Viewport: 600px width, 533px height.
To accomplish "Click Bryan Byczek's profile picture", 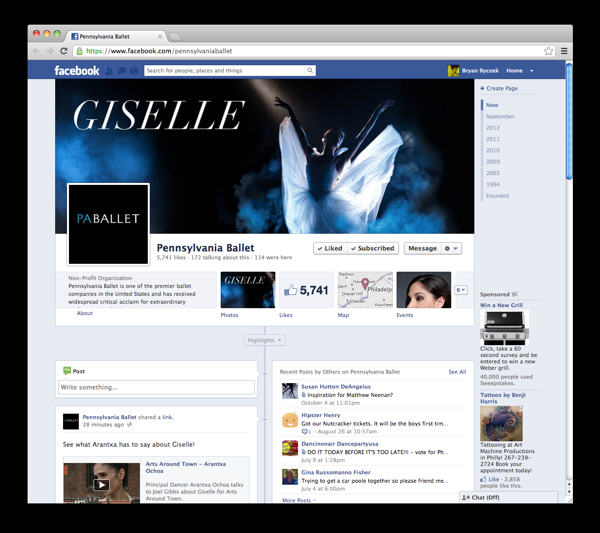I will (453, 71).
